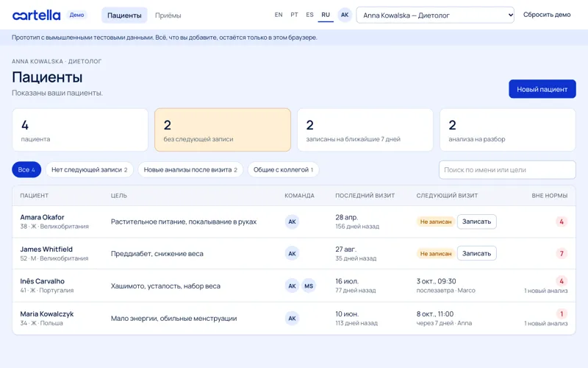Switch language to PT
Image resolution: width=588 pixels, height=368 pixels.
pyautogui.click(x=294, y=15)
